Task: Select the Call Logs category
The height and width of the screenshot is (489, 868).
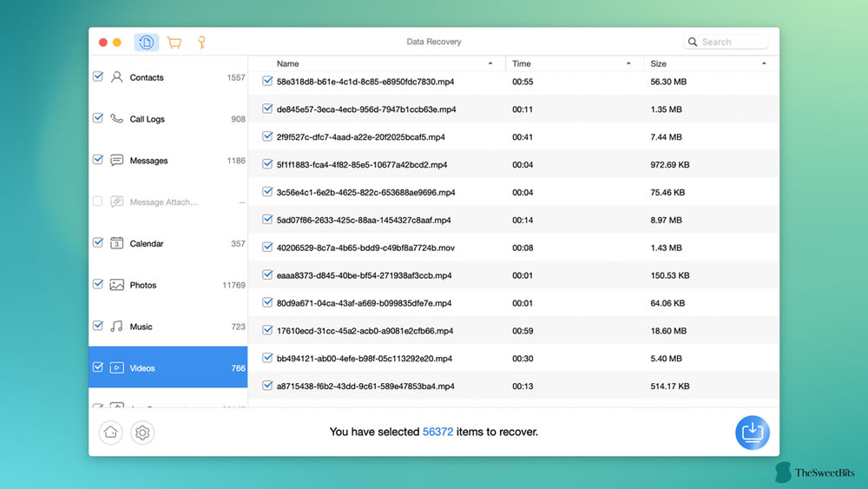Action: 168,118
